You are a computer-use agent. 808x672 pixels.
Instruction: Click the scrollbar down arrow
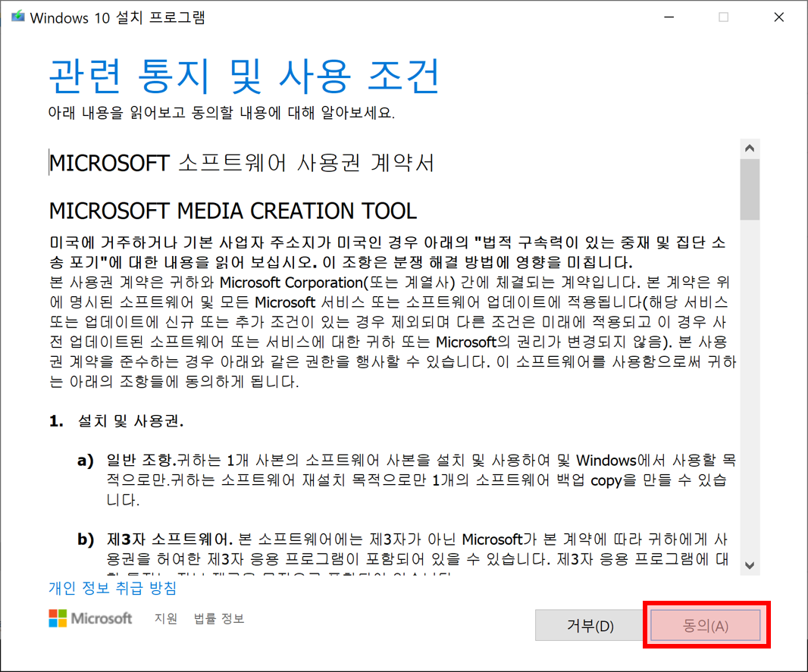(x=750, y=565)
